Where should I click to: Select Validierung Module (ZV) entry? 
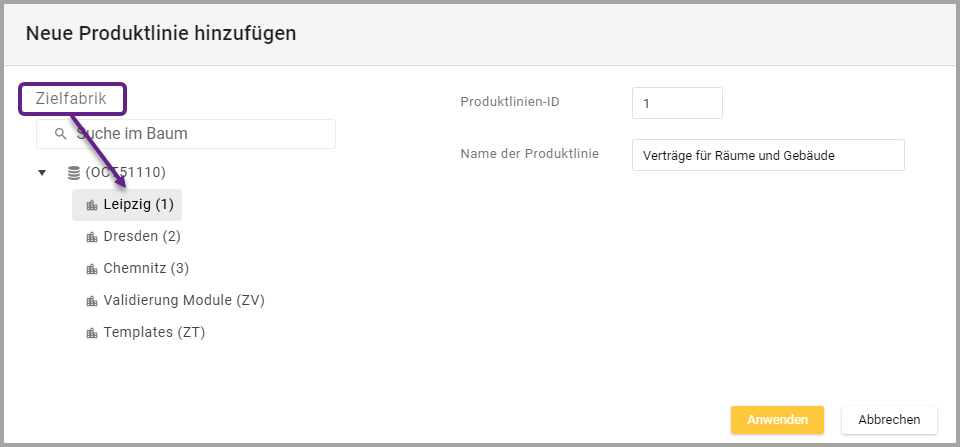point(183,301)
